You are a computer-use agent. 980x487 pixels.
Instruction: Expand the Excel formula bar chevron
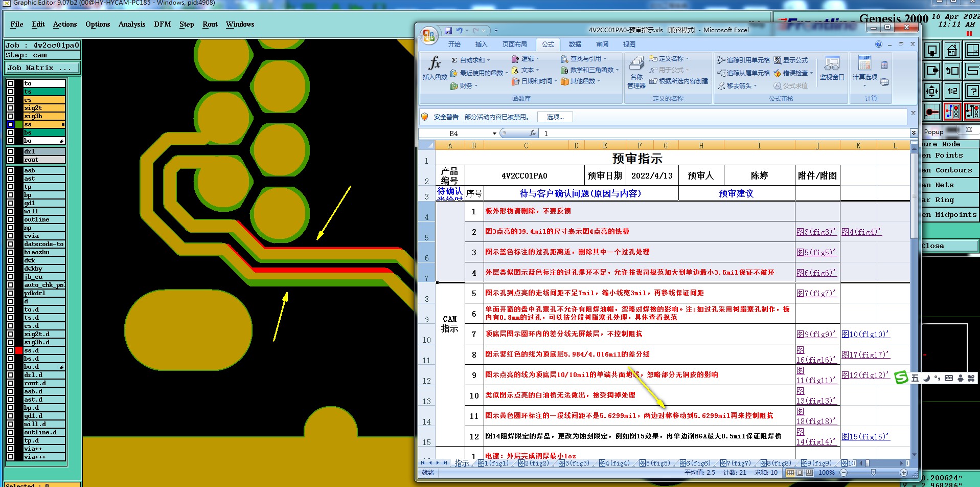914,133
